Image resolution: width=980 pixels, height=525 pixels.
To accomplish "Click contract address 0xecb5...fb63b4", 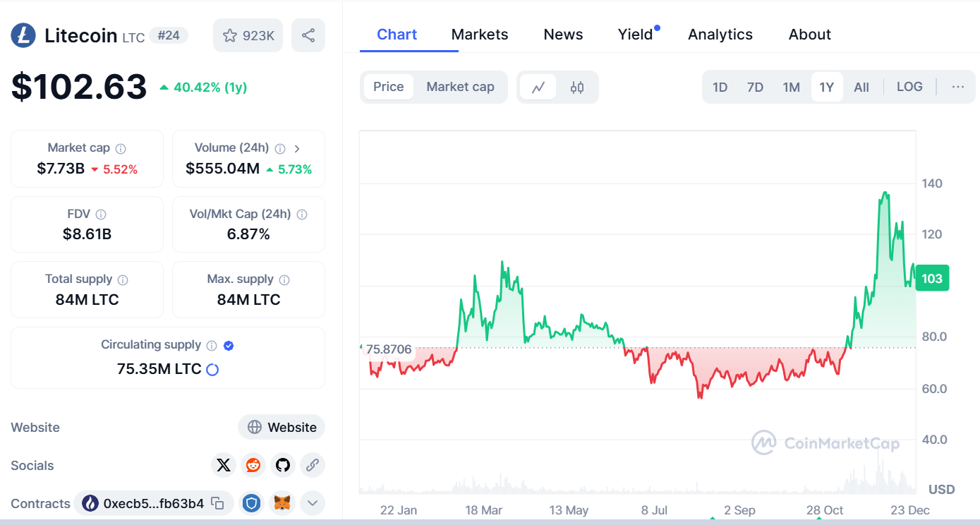I will (154, 503).
